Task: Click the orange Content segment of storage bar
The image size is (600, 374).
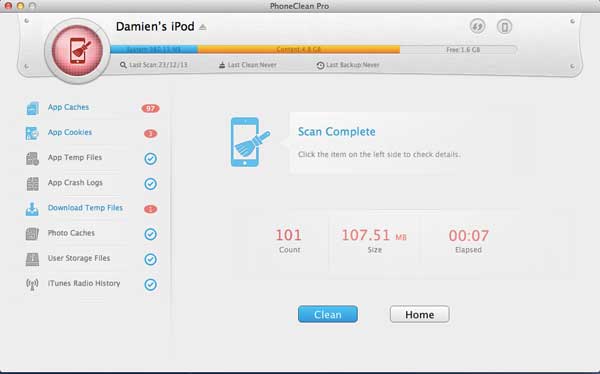Action: tap(299, 49)
